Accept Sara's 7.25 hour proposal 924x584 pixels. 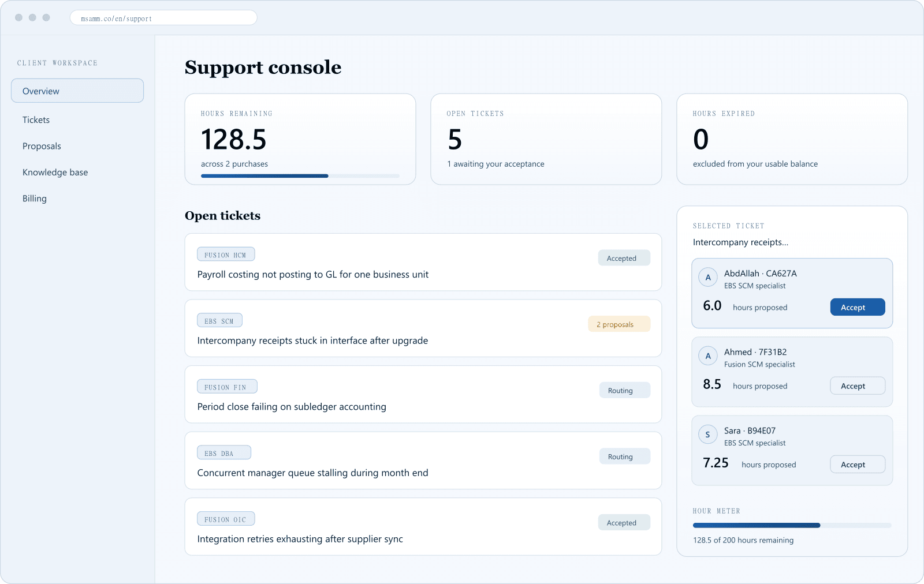(858, 464)
